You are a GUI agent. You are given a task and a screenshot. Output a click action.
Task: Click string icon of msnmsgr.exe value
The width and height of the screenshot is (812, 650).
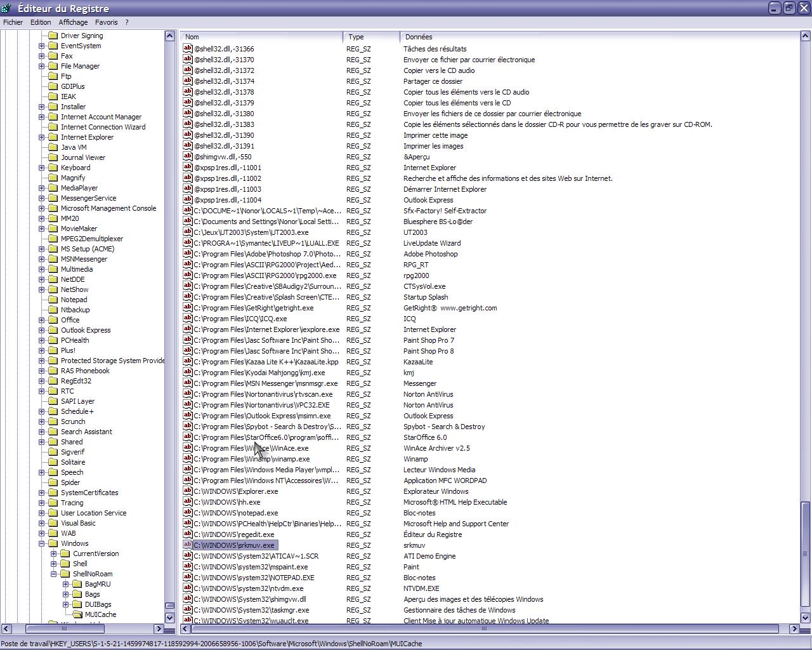pyautogui.click(x=188, y=383)
